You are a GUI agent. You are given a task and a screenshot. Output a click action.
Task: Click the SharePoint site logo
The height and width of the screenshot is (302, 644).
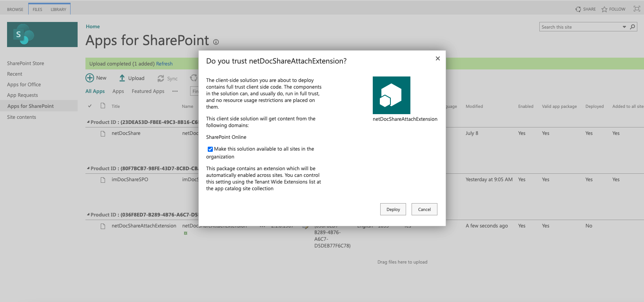[42, 35]
